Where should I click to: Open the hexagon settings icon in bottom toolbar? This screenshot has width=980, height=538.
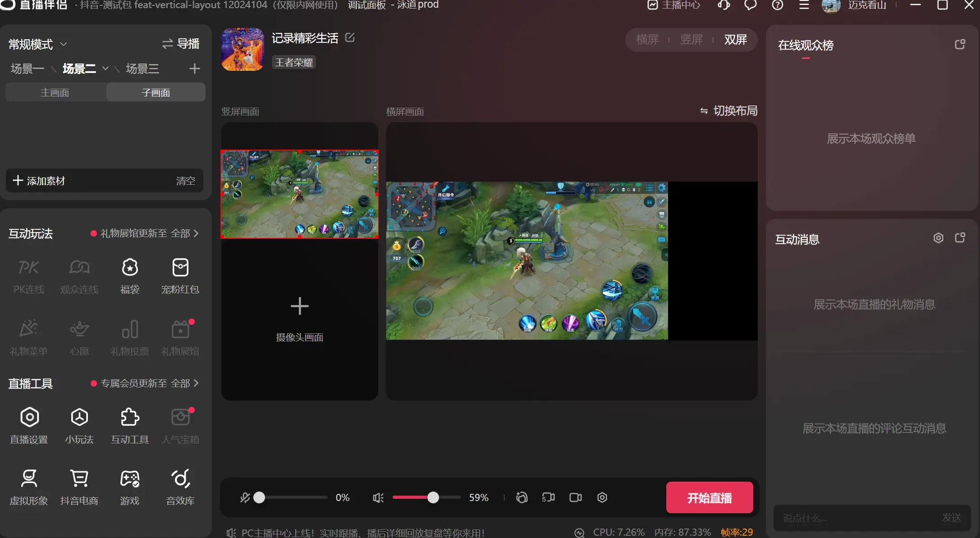click(x=602, y=497)
